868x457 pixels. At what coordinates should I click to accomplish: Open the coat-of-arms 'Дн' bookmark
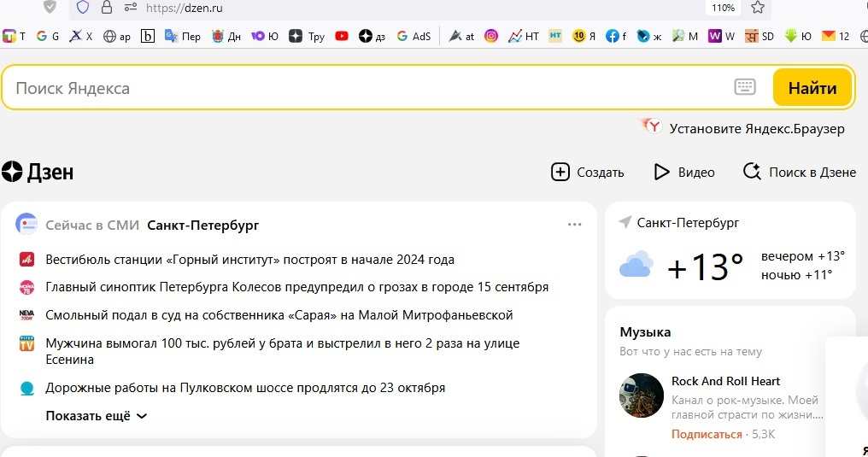tap(226, 36)
